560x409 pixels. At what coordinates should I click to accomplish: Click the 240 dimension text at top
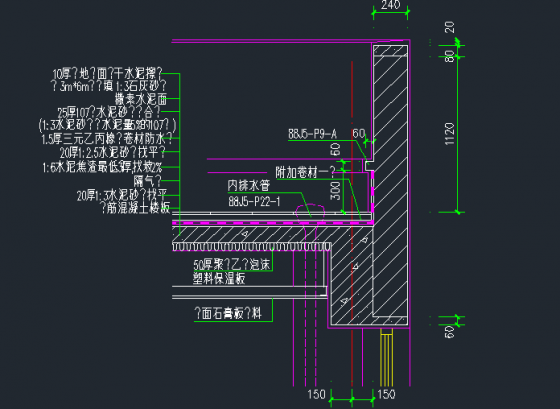click(390, 5)
